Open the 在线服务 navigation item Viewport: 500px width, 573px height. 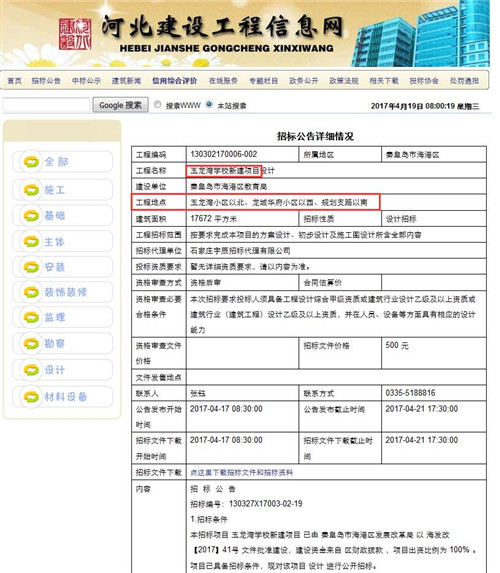(x=223, y=81)
